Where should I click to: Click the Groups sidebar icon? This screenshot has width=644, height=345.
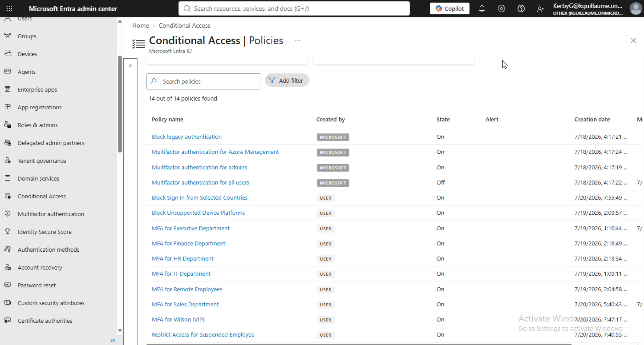8,36
